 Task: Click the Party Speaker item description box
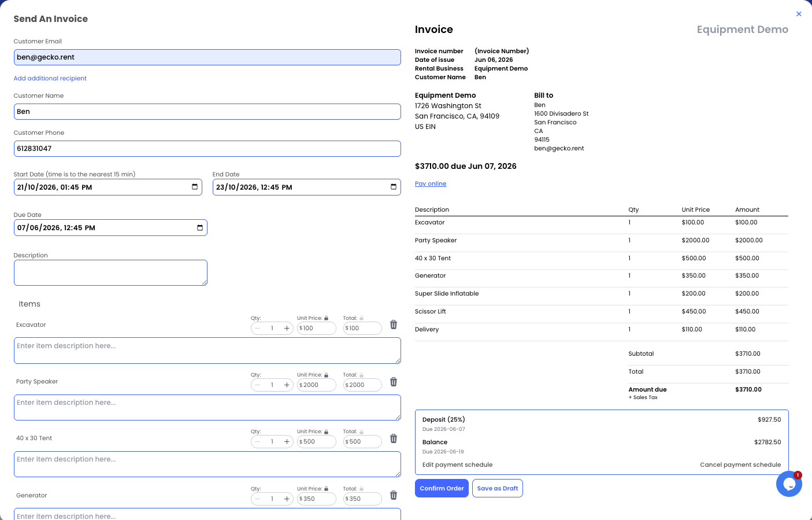(207, 407)
